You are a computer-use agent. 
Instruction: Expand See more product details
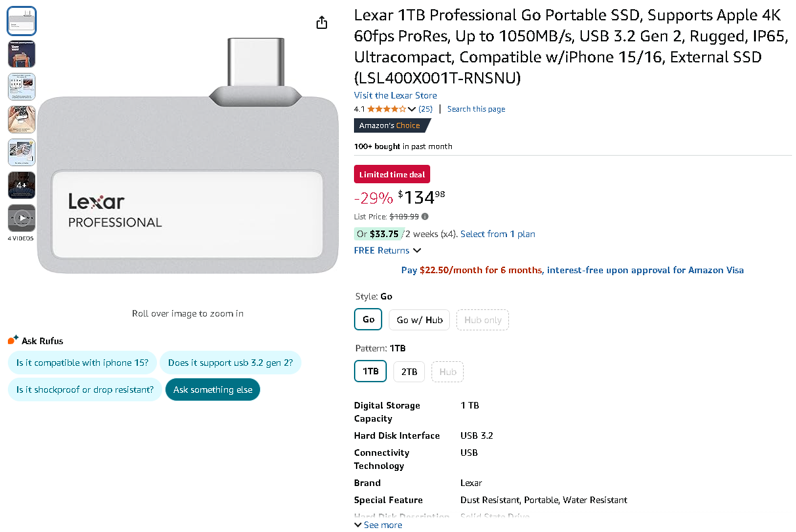378,524
